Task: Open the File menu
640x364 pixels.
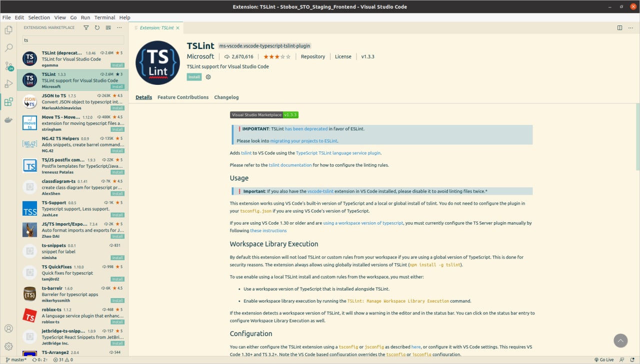Action: [x=6, y=17]
